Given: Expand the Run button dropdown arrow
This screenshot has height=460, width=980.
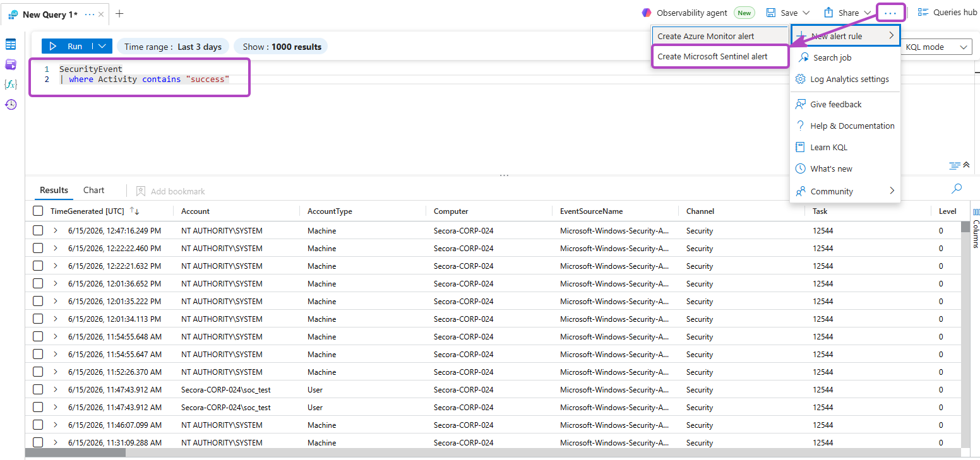Looking at the screenshot, I should [x=102, y=46].
